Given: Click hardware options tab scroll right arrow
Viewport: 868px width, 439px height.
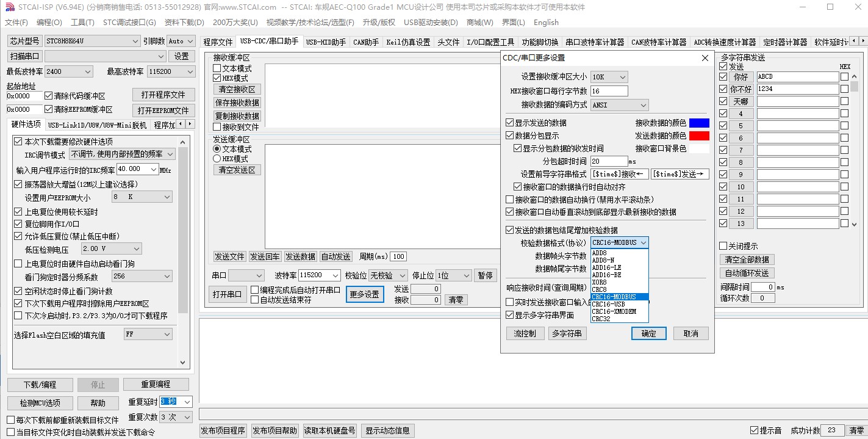Looking at the screenshot, I should pyautogui.click(x=190, y=125).
